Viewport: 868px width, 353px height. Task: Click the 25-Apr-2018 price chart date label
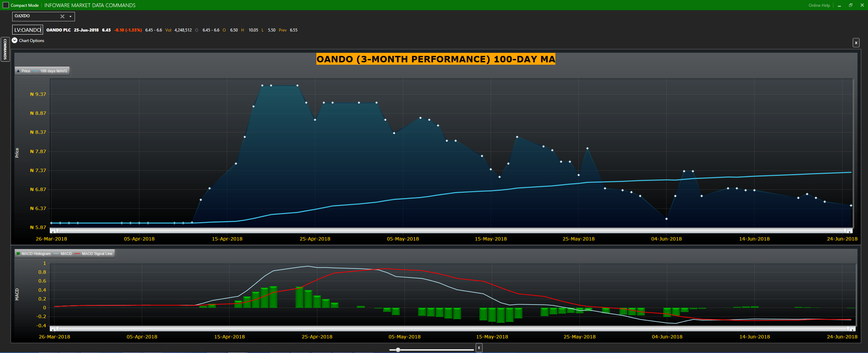click(x=315, y=239)
